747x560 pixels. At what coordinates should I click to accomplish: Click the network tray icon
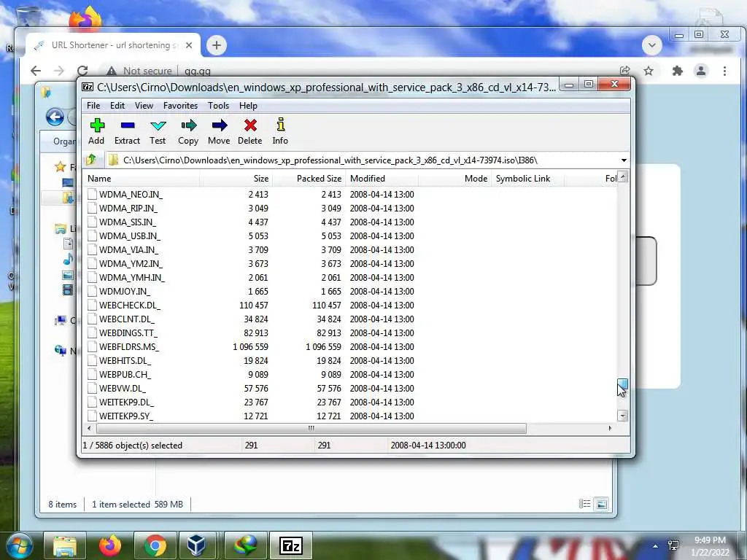(673, 545)
